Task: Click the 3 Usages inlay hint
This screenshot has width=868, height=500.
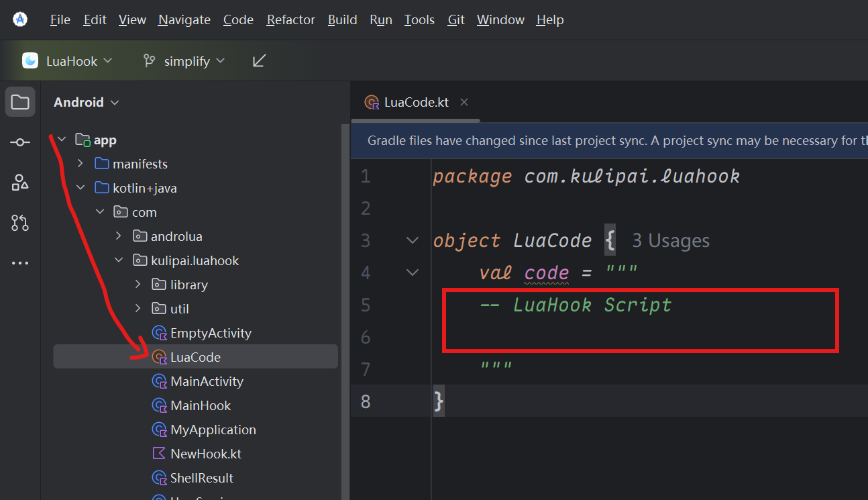Action: 670,240
